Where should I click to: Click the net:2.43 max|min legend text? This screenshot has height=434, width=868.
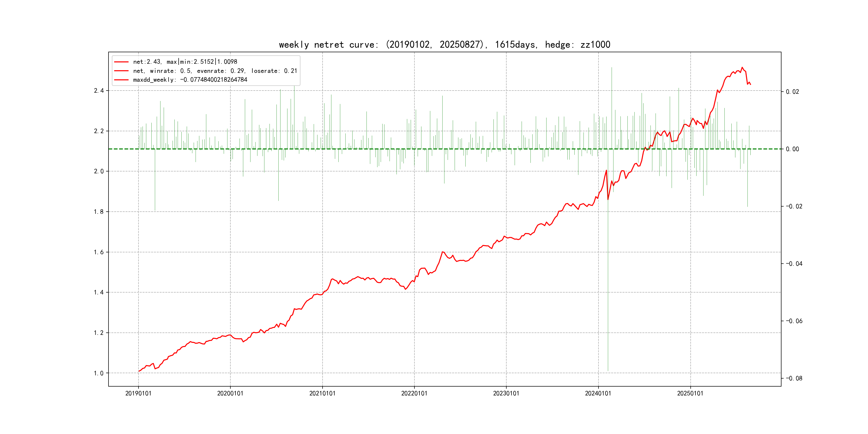pos(185,62)
